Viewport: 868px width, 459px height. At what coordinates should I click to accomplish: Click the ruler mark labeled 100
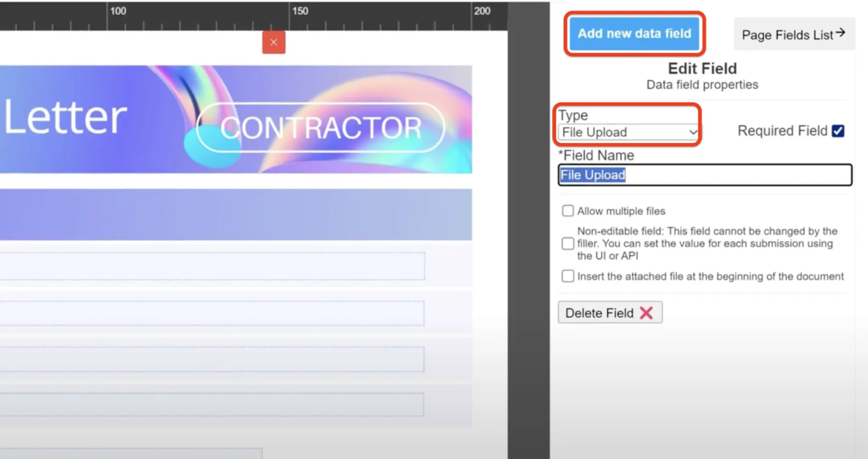pos(118,11)
